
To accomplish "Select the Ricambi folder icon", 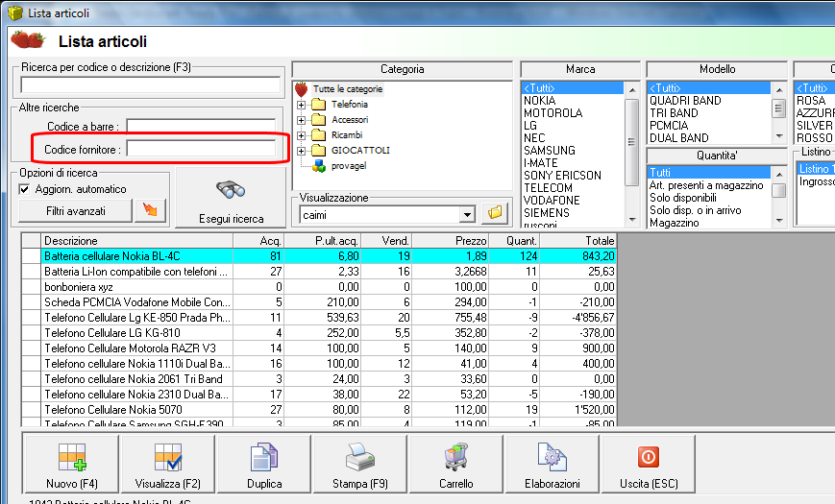I will (318, 135).
